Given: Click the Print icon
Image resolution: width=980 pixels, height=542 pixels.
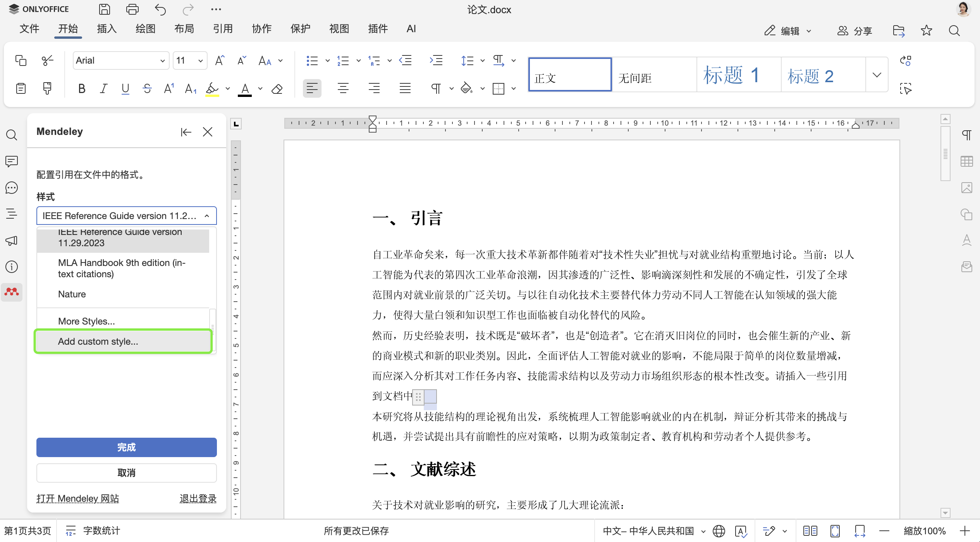Looking at the screenshot, I should tap(132, 9).
